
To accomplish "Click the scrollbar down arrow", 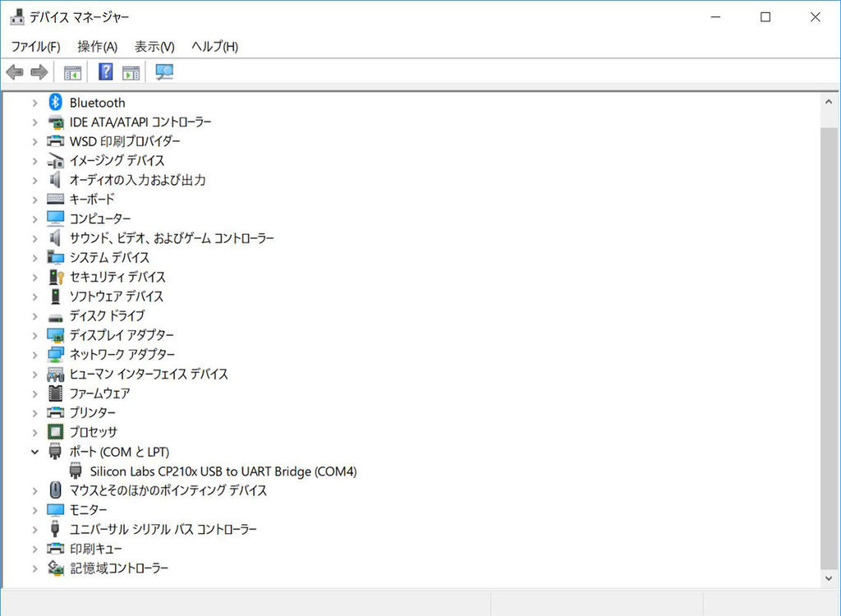I will 829,578.
